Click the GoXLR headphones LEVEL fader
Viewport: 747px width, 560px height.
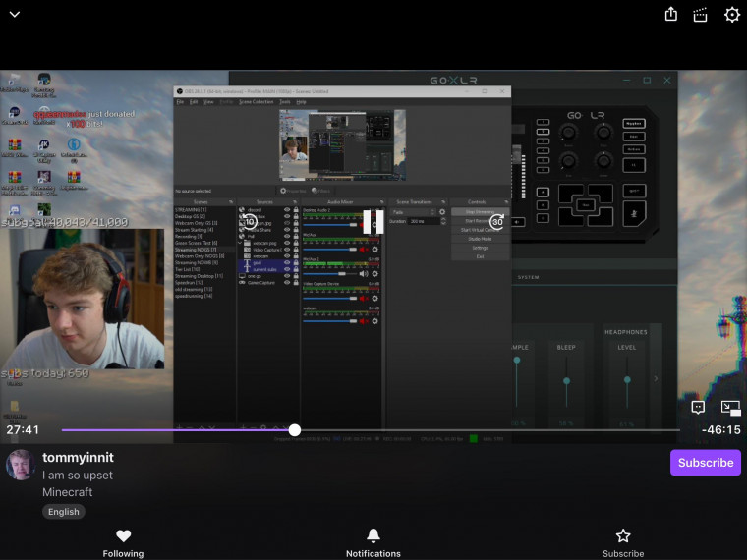[627, 379]
